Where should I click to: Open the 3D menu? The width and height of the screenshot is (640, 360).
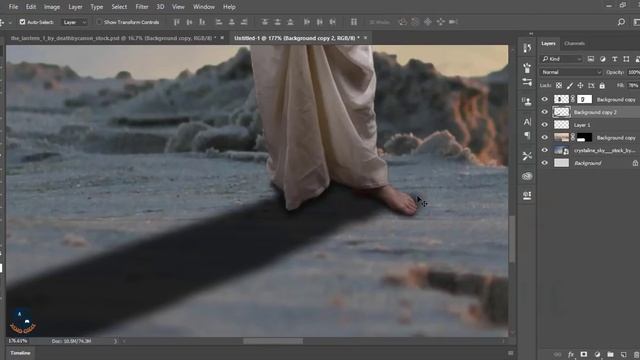point(160,7)
